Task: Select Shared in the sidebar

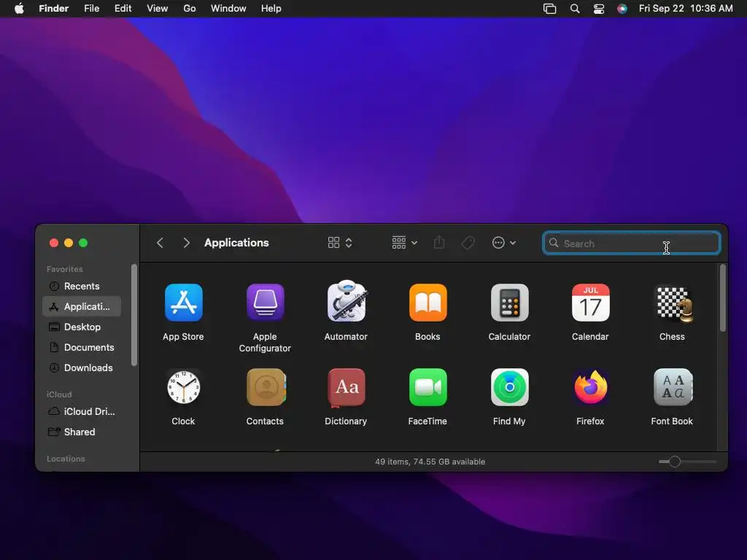Action: click(x=82, y=432)
